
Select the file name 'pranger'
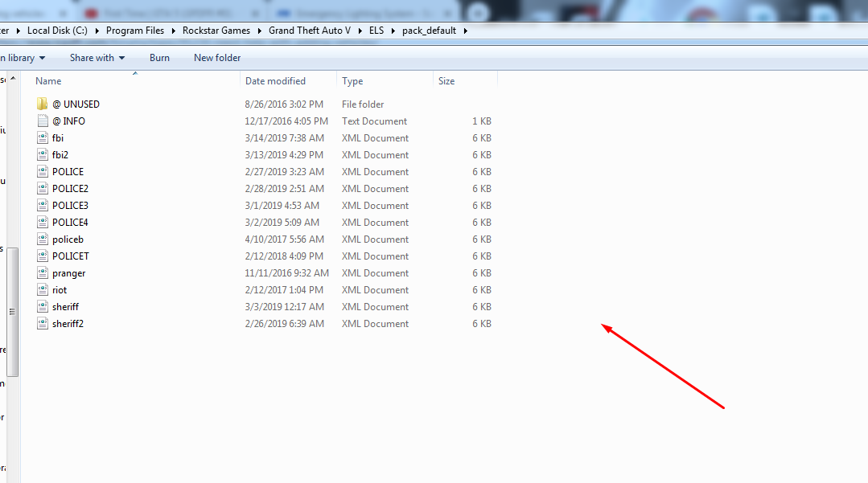[68, 273]
